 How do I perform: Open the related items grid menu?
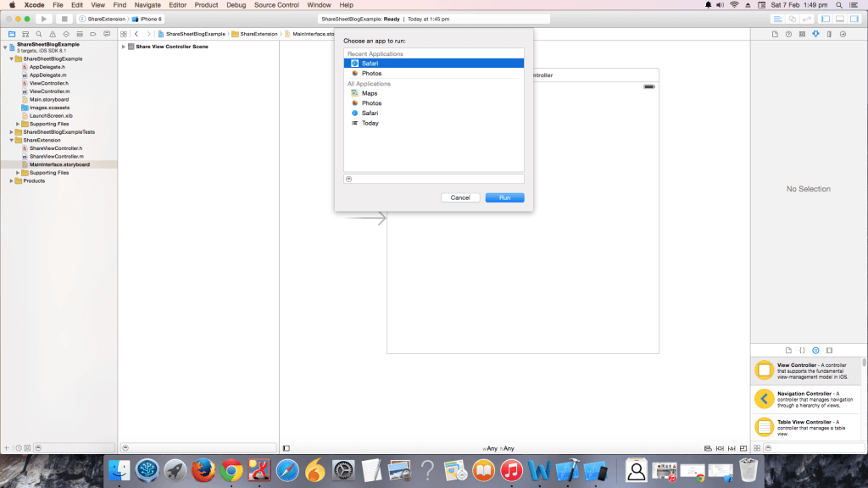coord(124,34)
